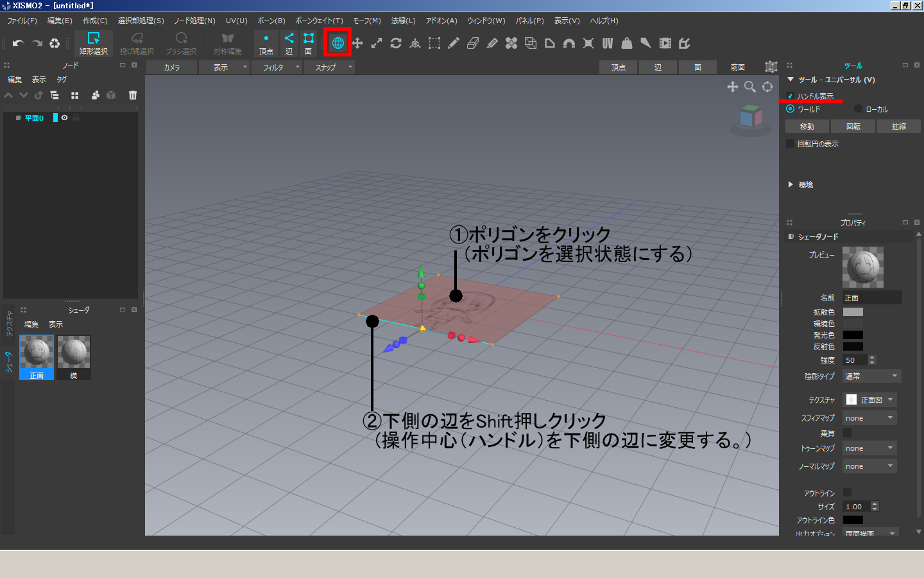Enable 面 face mode in toolbar
This screenshot has width=924, height=578.
[309, 43]
